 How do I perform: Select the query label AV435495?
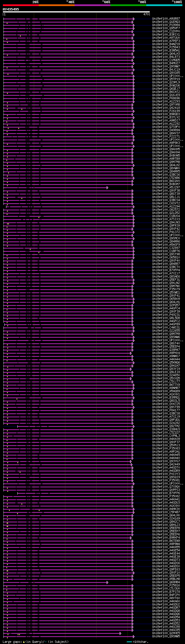[x=11, y=9]
